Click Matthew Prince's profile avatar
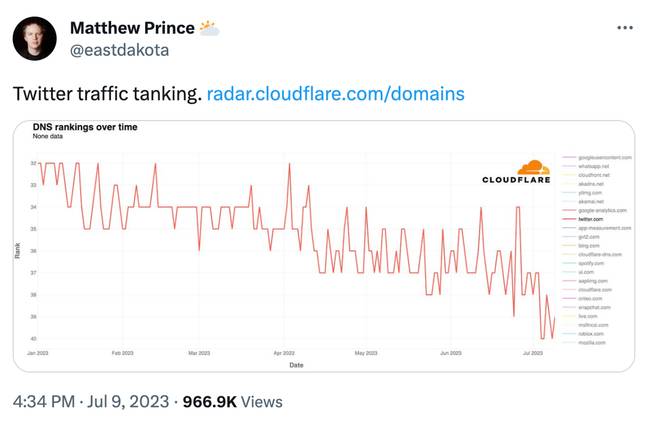The image size is (648, 425). pyautogui.click(x=34, y=38)
